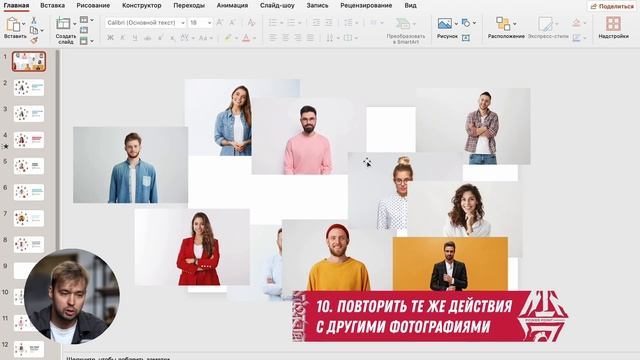Viewport: 640px width, 360px height.
Task: Expand the Расположение dropdown arrow
Action: 515,24
